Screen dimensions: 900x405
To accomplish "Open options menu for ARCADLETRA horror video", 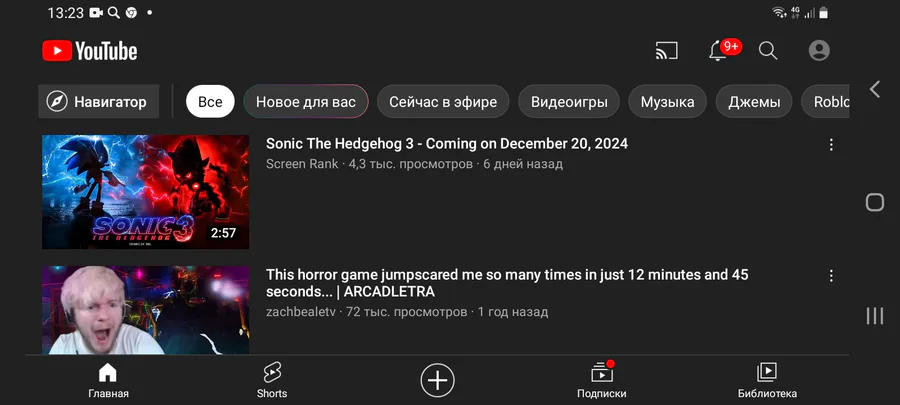I will (831, 276).
